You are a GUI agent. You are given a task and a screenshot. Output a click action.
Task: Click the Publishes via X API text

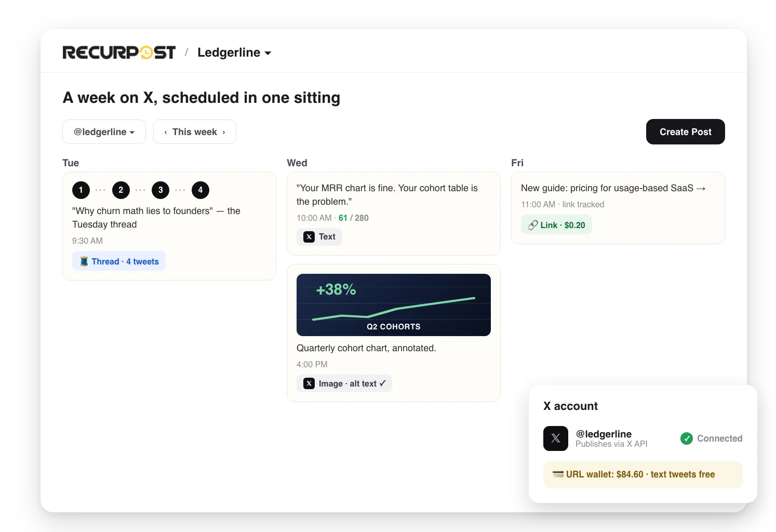tap(611, 444)
